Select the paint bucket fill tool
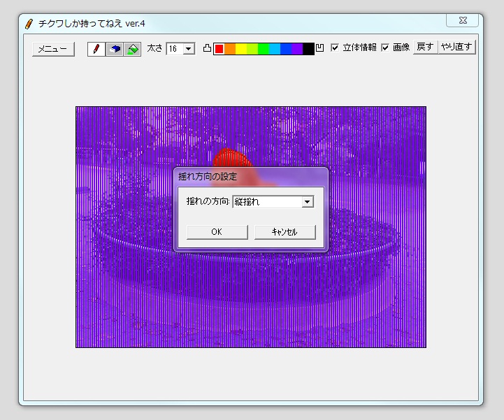This screenshot has height=420, width=504. (132, 49)
